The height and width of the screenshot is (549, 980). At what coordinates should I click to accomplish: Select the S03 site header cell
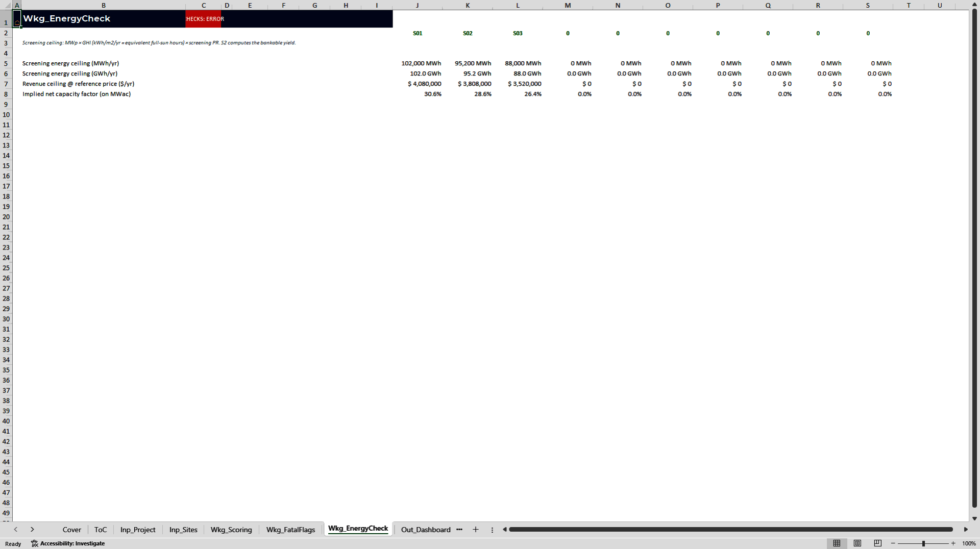[x=518, y=33]
